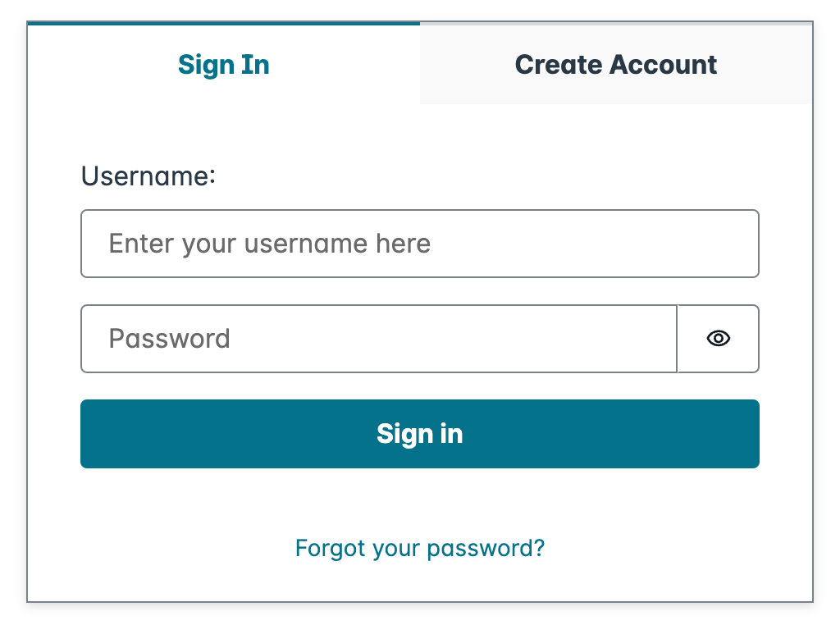Click the Password entry field
This screenshot has width=840, height=625.
pos(377,338)
